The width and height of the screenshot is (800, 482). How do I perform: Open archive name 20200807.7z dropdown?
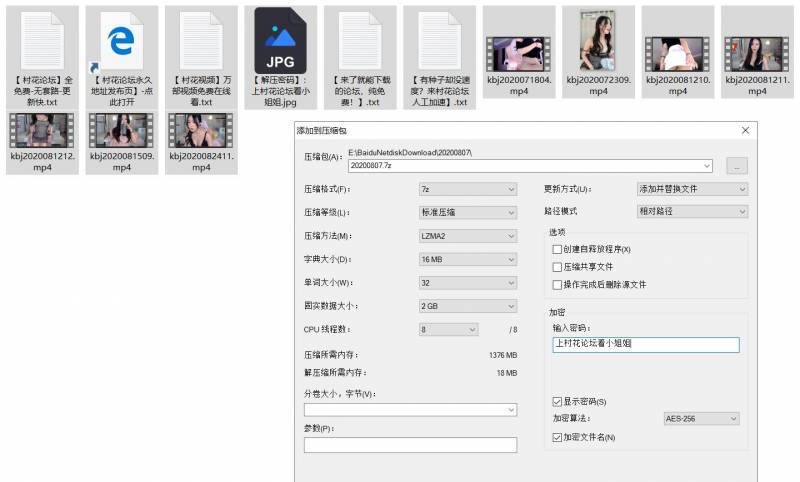(707, 166)
